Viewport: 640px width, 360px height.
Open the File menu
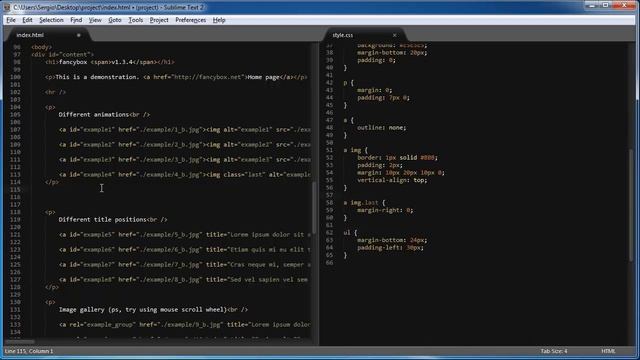click(11, 20)
